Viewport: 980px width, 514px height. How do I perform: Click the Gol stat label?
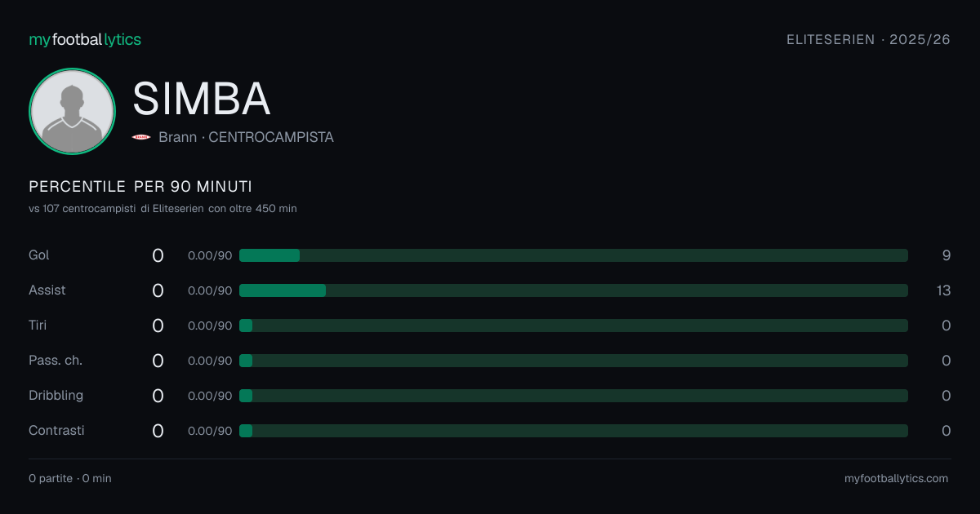(39, 255)
